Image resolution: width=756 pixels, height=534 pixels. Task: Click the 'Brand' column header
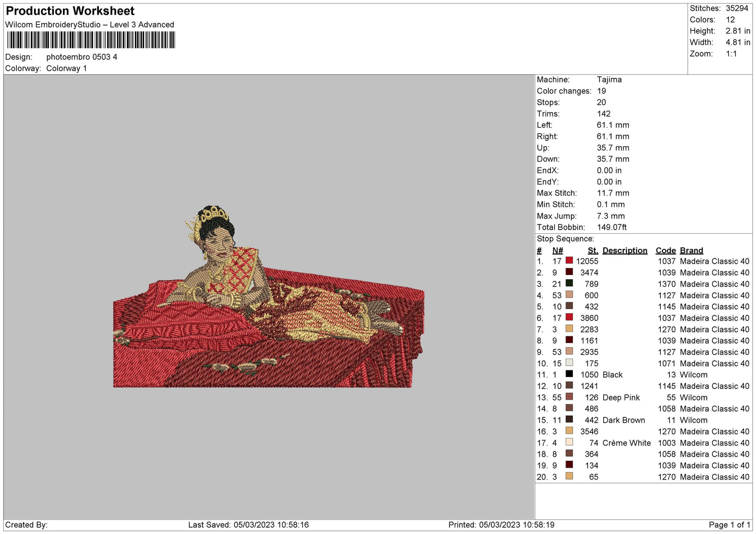[x=692, y=251]
